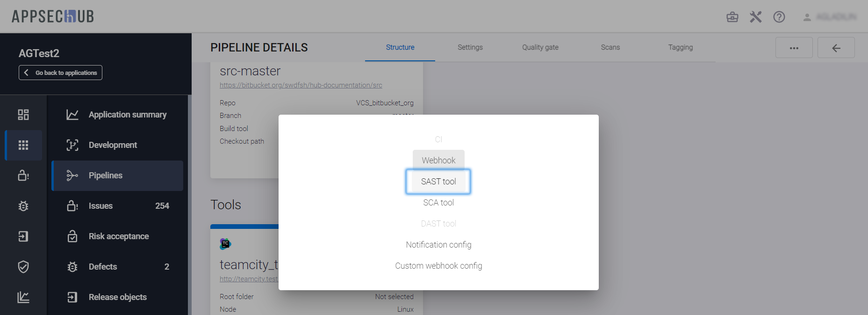Go back to applications
The width and height of the screenshot is (868, 315).
pos(60,73)
